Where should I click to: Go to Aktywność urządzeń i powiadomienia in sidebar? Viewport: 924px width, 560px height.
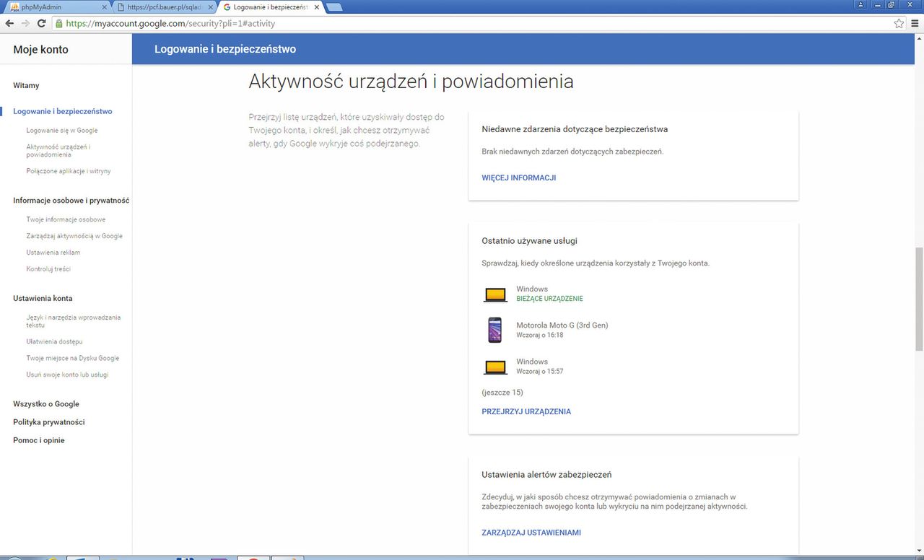click(58, 151)
